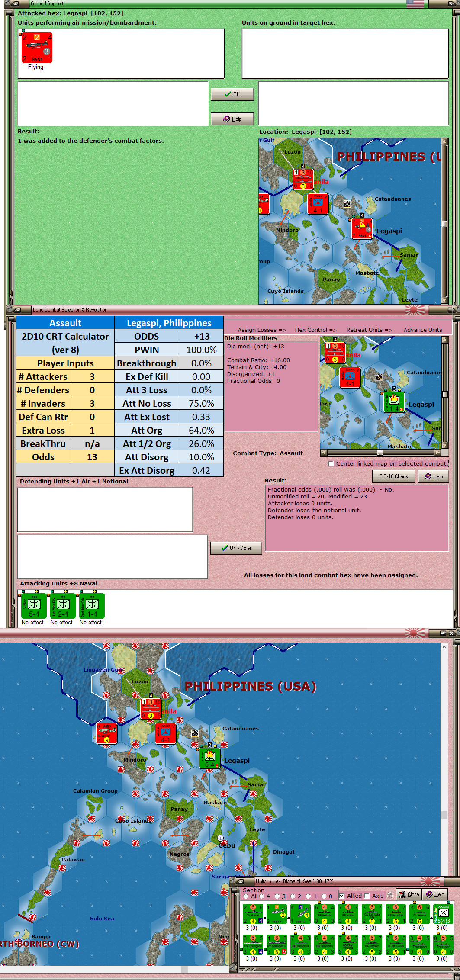This screenshot has width=460, height=980.
Task: Check Center linked map on selected combat
Action: click(331, 463)
